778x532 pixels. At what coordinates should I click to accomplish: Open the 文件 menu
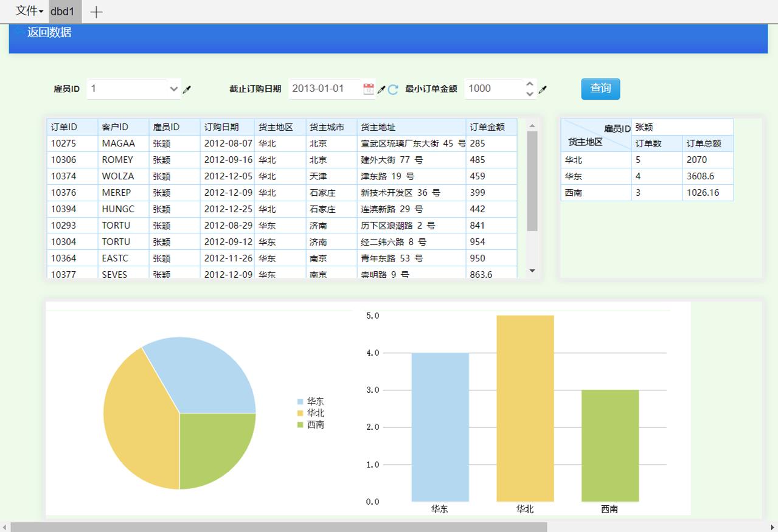(x=29, y=11)
